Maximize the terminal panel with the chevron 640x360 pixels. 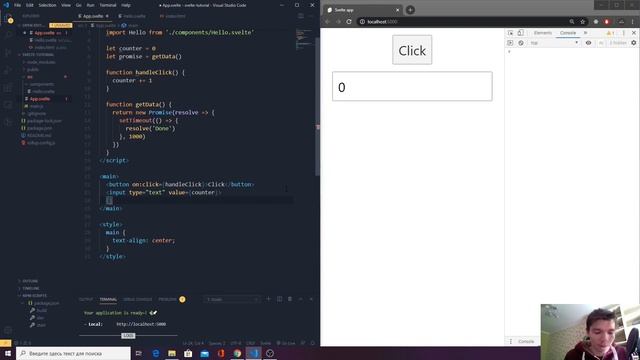(x=301, y=299)
